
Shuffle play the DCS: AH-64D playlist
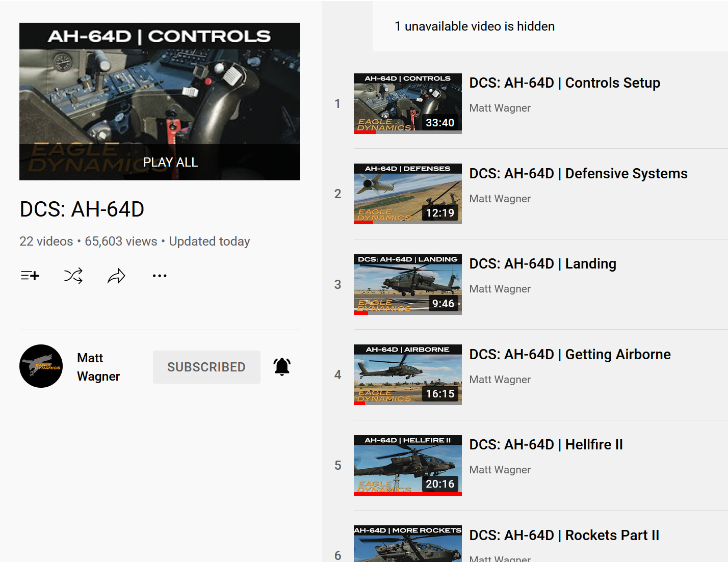coord(73,276)
